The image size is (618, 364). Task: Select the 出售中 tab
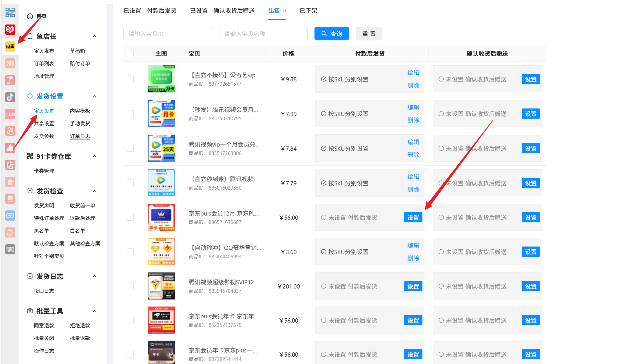(x=277, y=11)
